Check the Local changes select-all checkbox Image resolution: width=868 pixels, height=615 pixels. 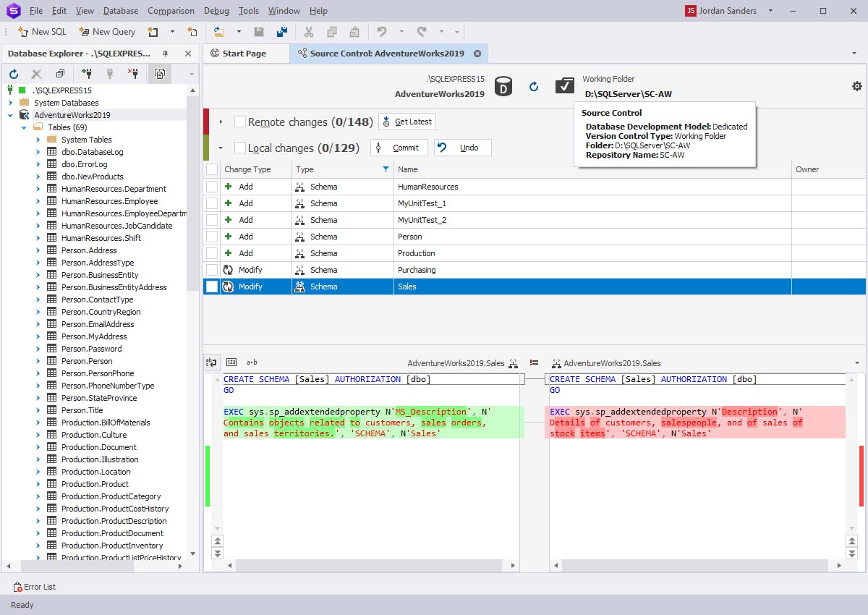point(239,147)
